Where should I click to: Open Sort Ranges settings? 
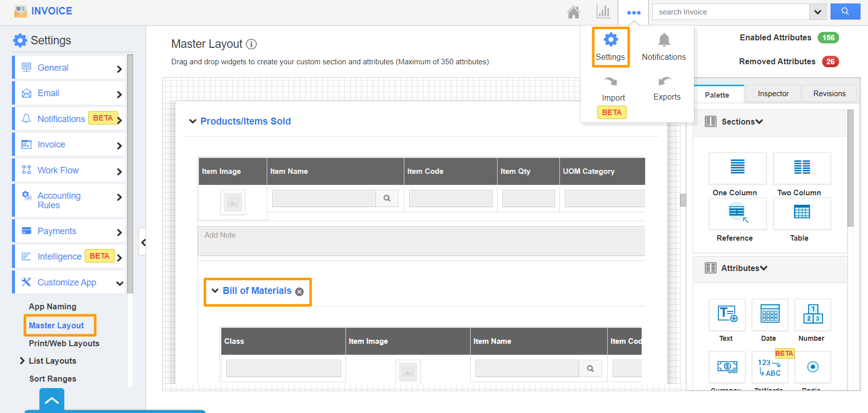click(x=53, y=379)
